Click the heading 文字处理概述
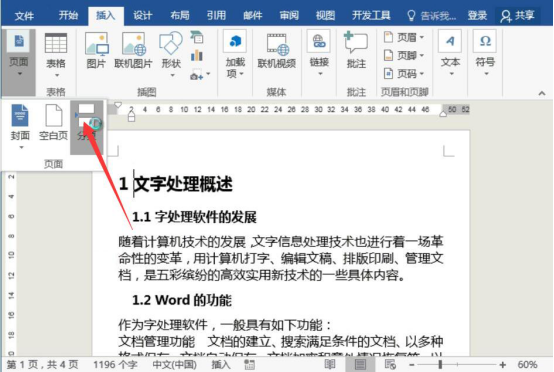 click(x=183, y=184)
